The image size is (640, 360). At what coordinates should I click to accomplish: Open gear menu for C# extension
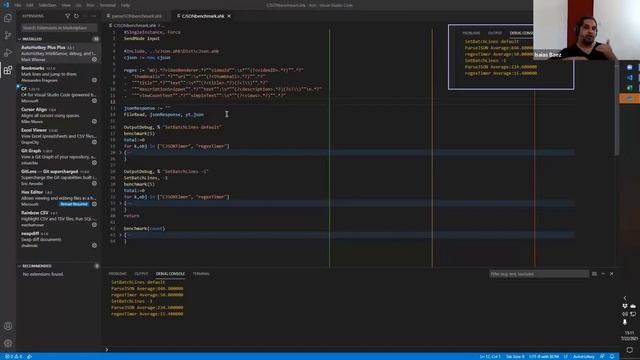94,101
